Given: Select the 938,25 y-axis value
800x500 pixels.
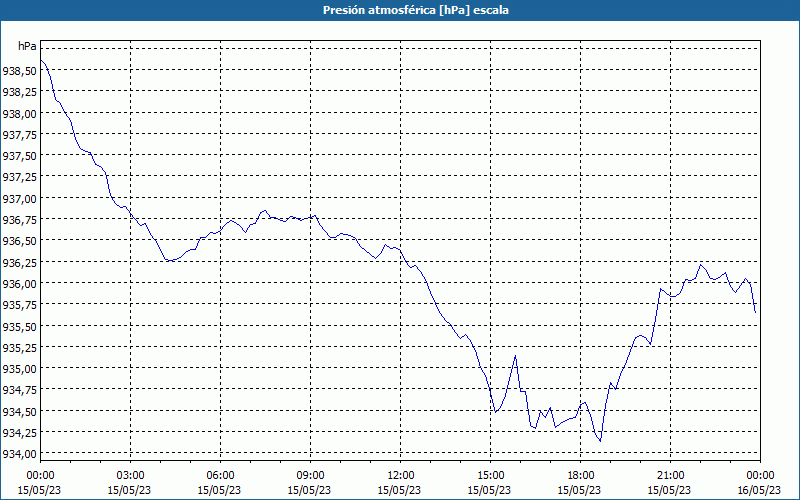Looking at the screenshot, I should (19, 92).
